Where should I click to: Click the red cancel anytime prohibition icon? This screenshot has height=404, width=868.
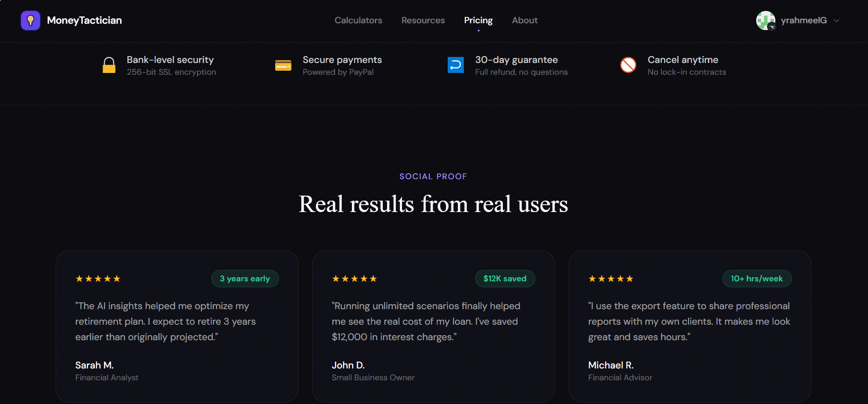[628, 65]
